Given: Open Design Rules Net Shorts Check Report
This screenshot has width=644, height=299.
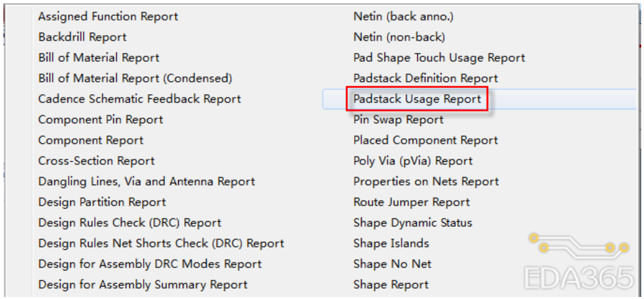Looking at the screenshot, I should tap(161, 243).
